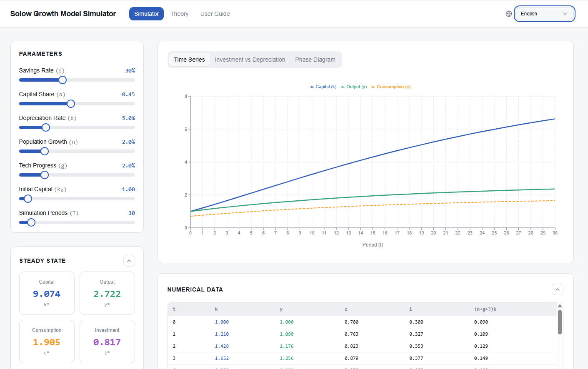Click the Simulator navigation button
Screen dimensions: 588x369
click(x=146, y=14)
